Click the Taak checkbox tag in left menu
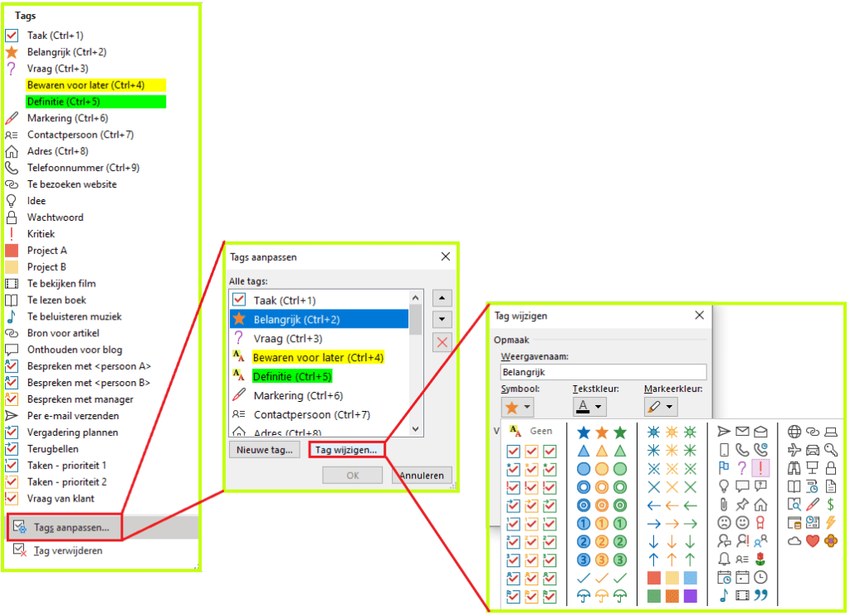850x616 pixels. click(55, 36)
